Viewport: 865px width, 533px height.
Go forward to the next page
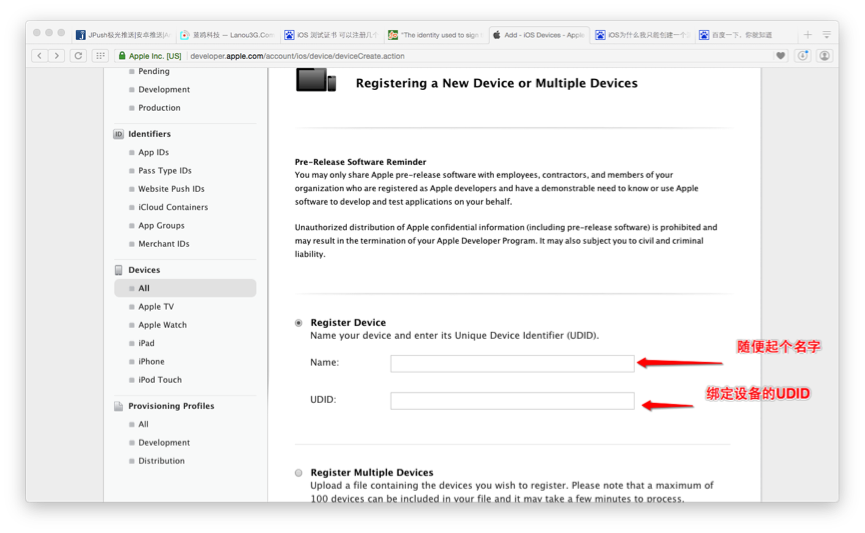coord(56,56)
